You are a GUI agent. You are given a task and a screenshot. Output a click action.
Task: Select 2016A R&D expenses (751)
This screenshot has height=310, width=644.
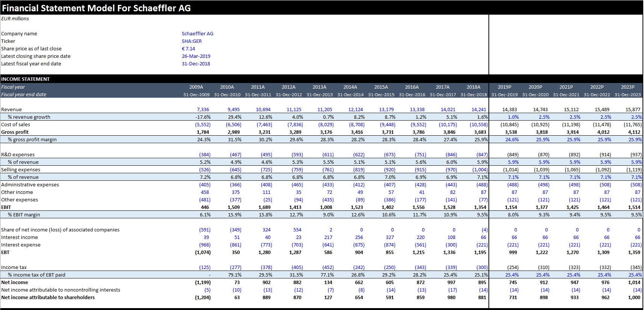[x=420, y=155]
